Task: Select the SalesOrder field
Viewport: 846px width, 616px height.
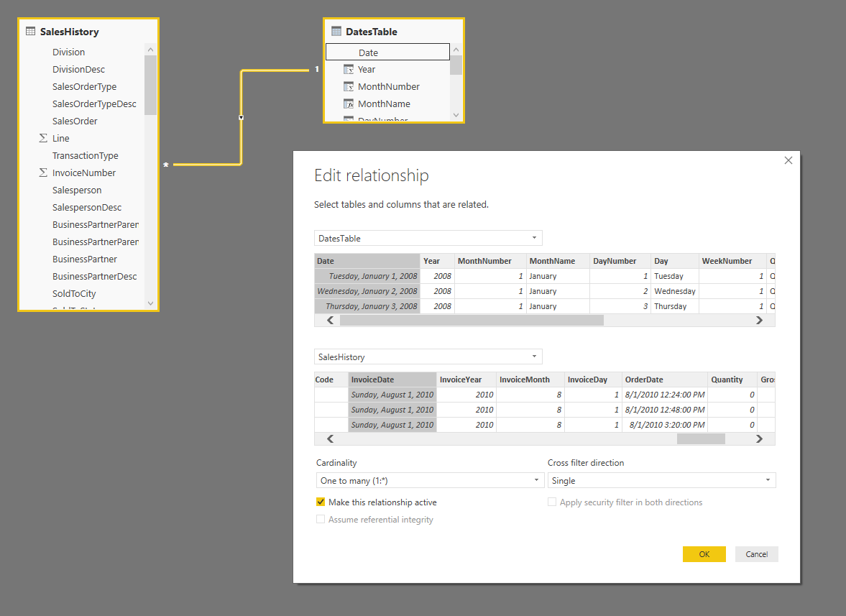Action: point(75,121)
